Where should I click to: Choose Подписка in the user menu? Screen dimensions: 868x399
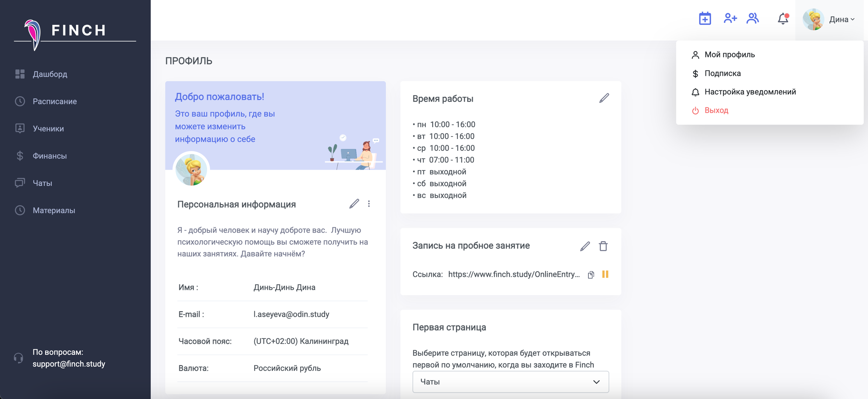coord(722,74)
